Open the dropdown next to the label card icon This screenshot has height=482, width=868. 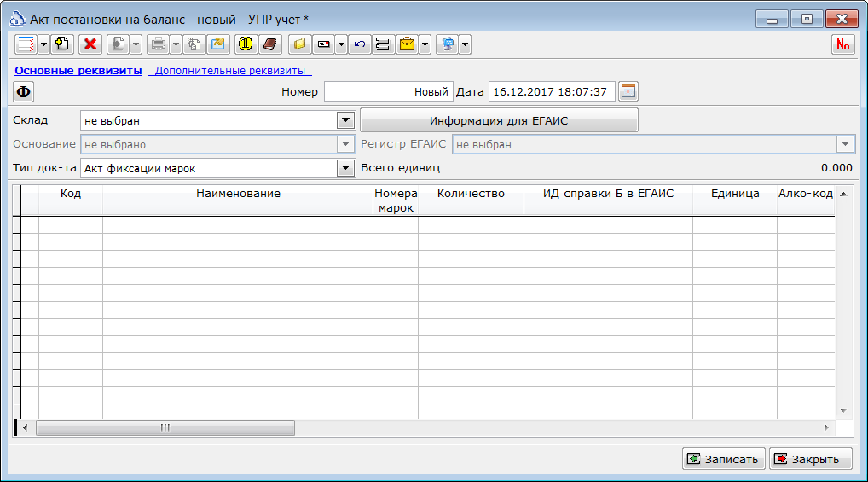[342, 44]
